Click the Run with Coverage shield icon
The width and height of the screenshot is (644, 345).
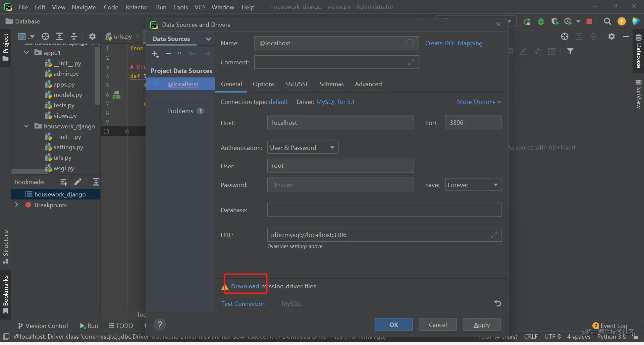(x=555, y=21)
